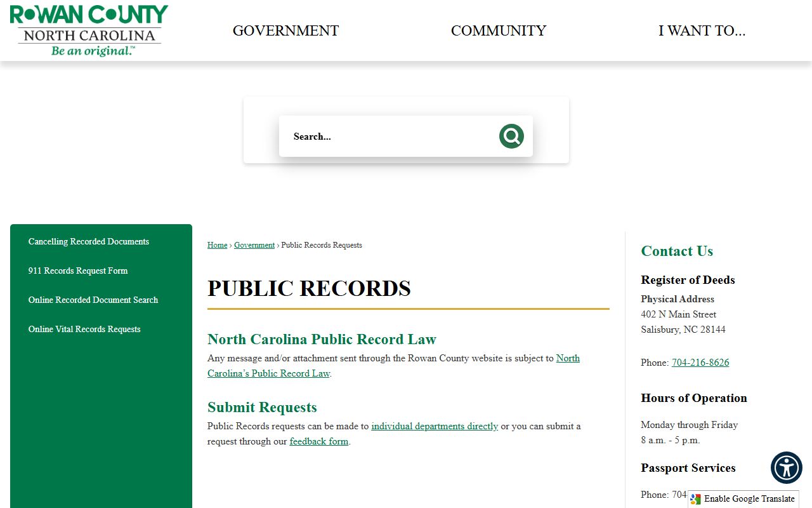Open 911 Records Request Form link
The image size is (812, 508).
(x=78, y=271)
